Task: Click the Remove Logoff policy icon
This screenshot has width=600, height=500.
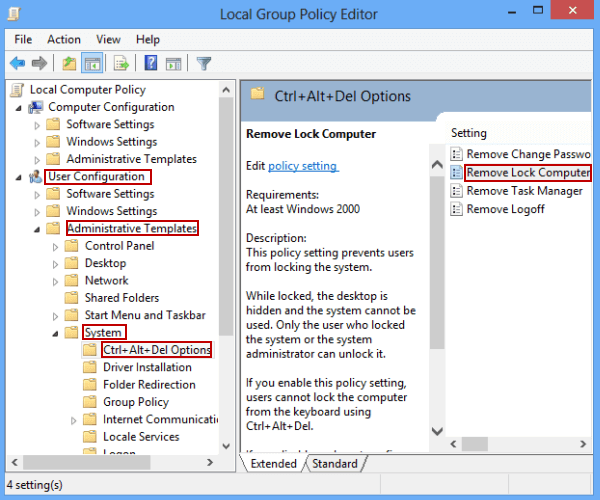Action: pos(456,209)
